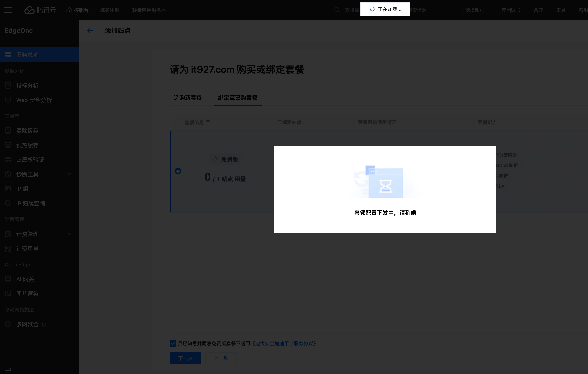Click the IP 组 icon
The width and height of the screenshot is (588, 374).
pyautogui.click(x=8, y=189)
